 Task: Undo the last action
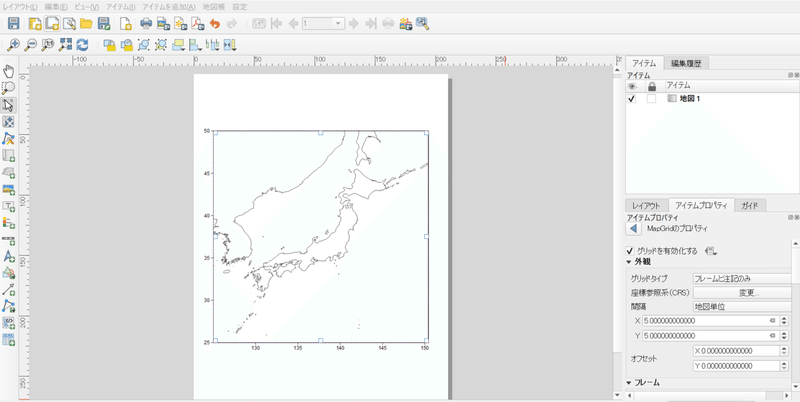(215, 23)
